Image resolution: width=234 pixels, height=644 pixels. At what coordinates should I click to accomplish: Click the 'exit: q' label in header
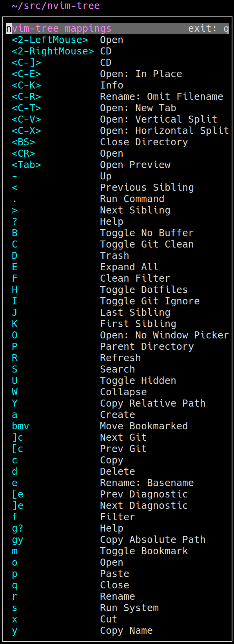209,29
